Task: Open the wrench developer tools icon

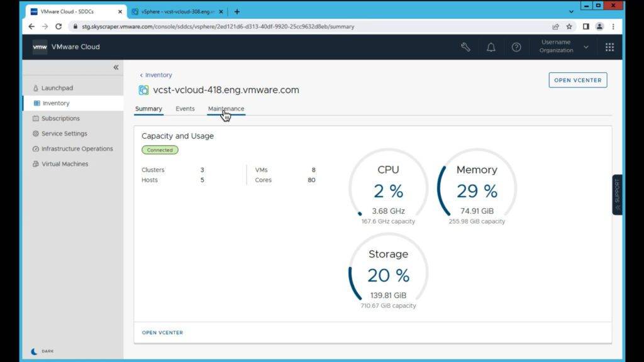Action: 465,47
